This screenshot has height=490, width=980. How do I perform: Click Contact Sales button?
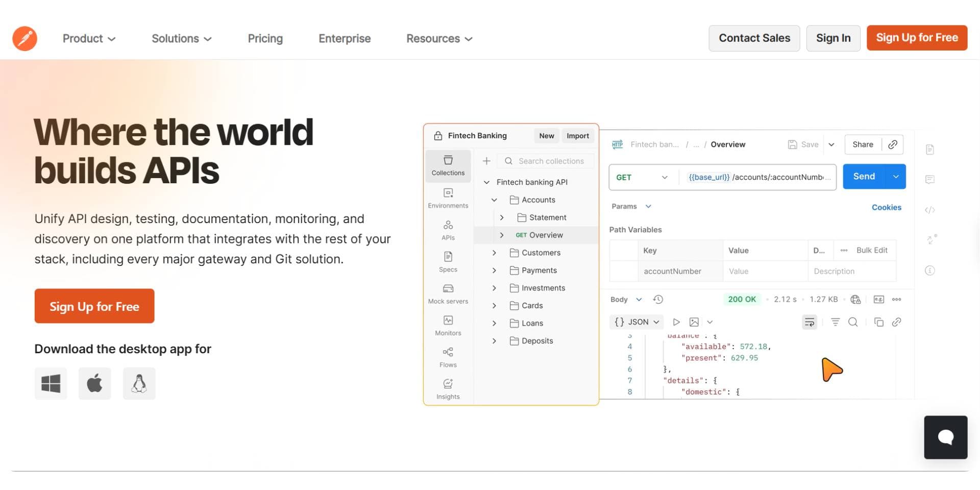(x=754, y=38)
